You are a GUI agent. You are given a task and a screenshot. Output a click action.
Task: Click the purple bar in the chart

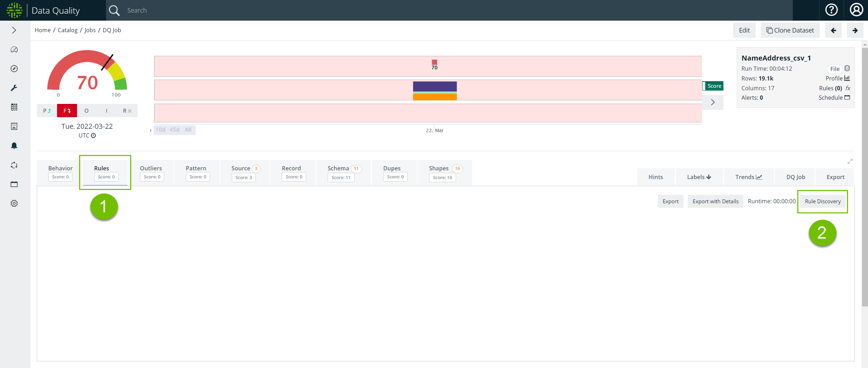point(435,86)
